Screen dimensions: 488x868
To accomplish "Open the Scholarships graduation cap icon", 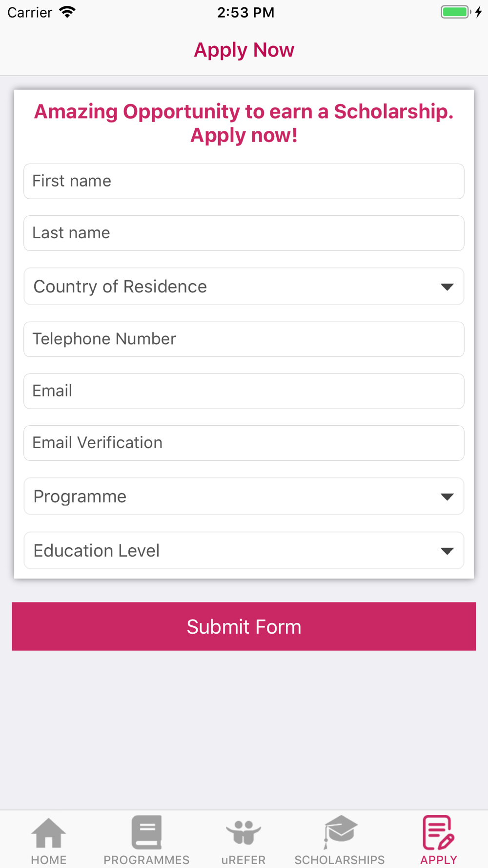I will 340,832.
